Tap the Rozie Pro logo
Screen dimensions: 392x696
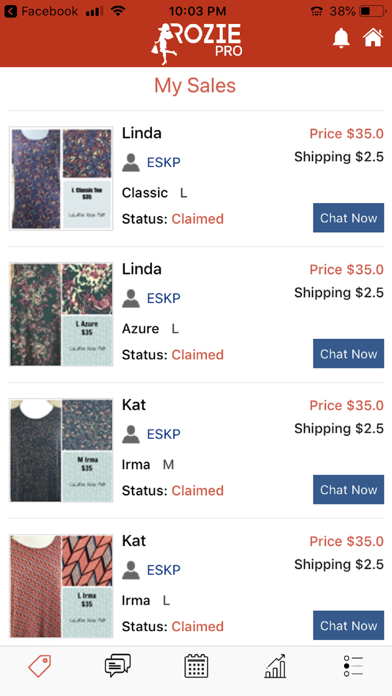(197, 43)
